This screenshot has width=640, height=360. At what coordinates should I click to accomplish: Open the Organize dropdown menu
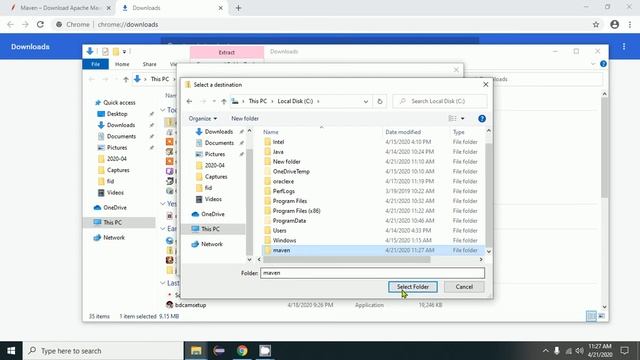202,118
